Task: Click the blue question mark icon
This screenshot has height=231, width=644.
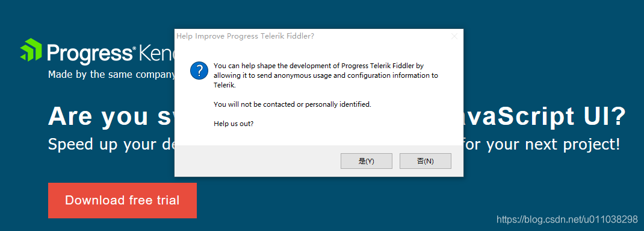Action: (x=199, y=71)
